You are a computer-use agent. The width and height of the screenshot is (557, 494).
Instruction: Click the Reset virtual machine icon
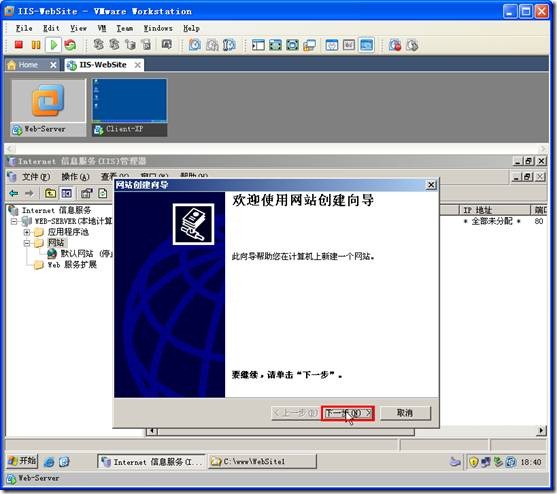70,45
